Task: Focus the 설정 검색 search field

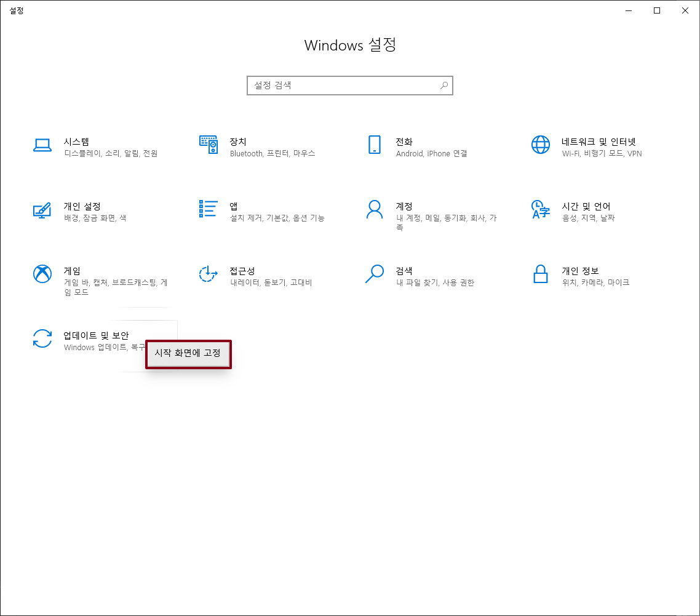Action: 350,86
